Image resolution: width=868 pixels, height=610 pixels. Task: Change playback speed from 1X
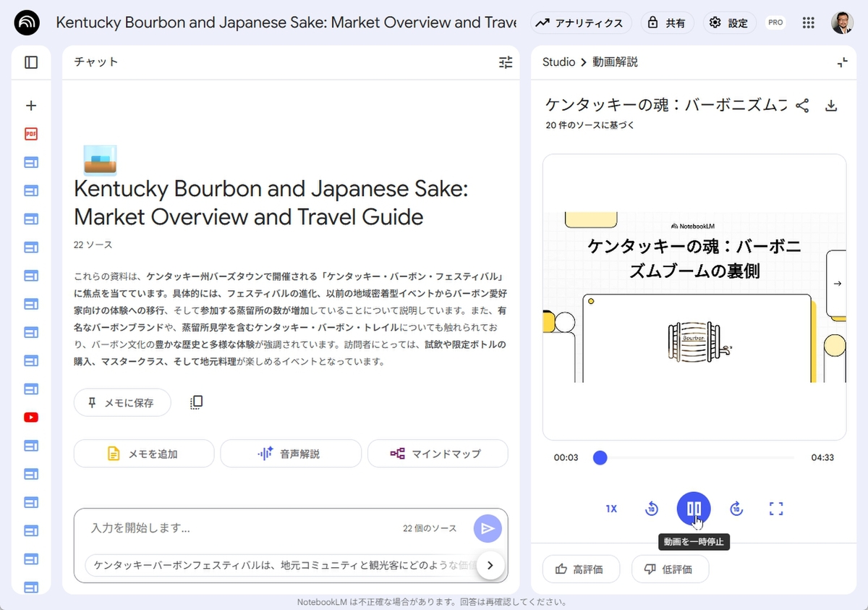click(x=611, y=509)
